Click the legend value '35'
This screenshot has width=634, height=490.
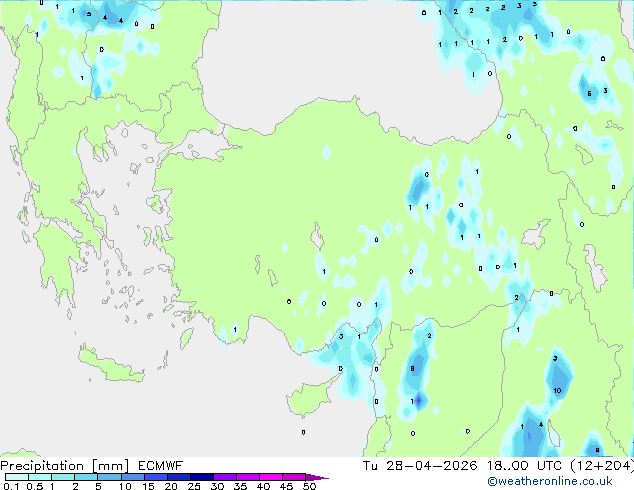(x=240, y=486)
